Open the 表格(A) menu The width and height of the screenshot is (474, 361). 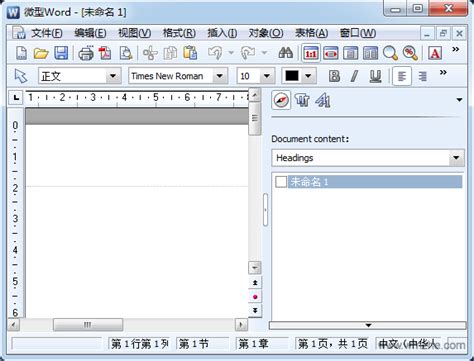[311, 33]
